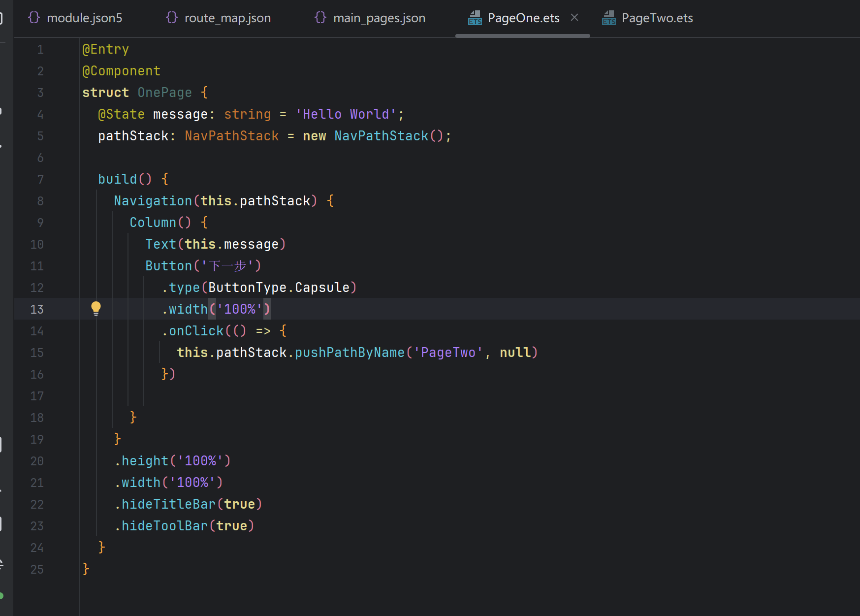Image resolution: width=860 pixels, height=616 pixels.
Task: Click the 'PageTwo' string literal
Action: pyautogui.click(x=448, y=353)
